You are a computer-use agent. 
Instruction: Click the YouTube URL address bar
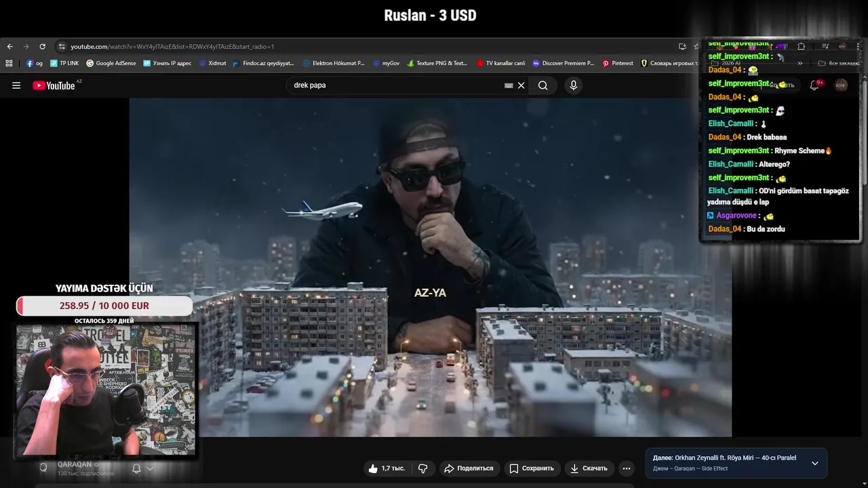[x=366, y=47]
